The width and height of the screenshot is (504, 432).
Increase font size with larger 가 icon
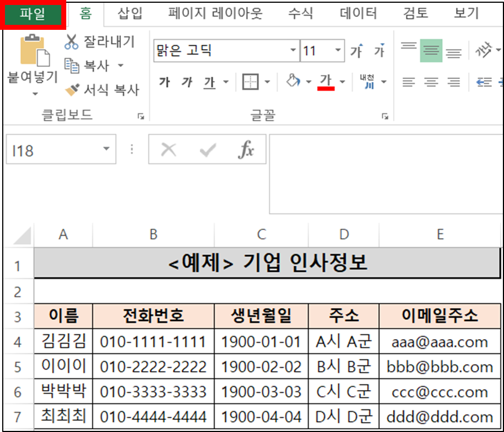tap(357, 50)
